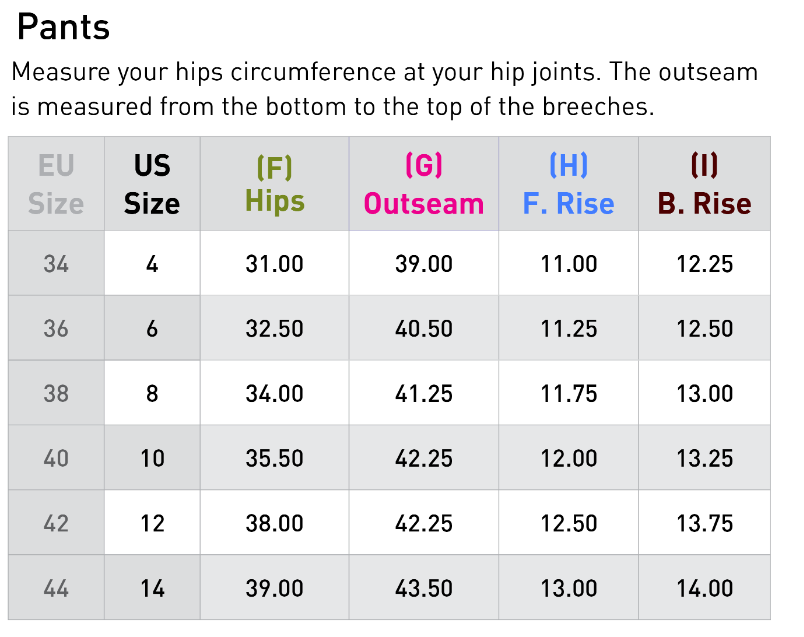
Task: Select outseam value 40.50
Action: point(424,328)
